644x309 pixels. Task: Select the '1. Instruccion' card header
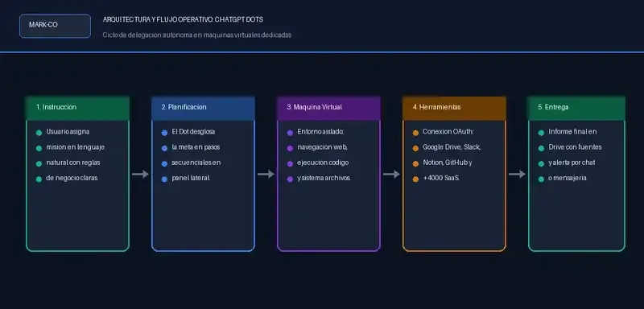point(77,109)
